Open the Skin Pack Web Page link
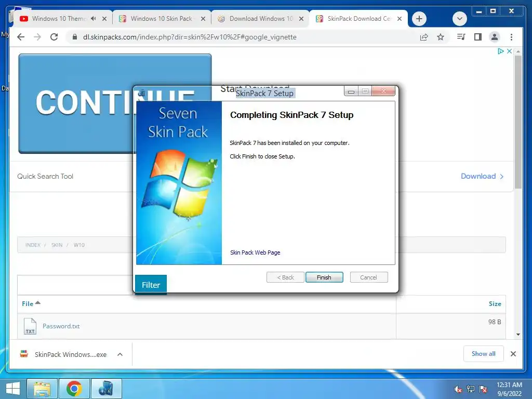The height and width of the screenshot is (399, 532). click(x=255, y=252)
